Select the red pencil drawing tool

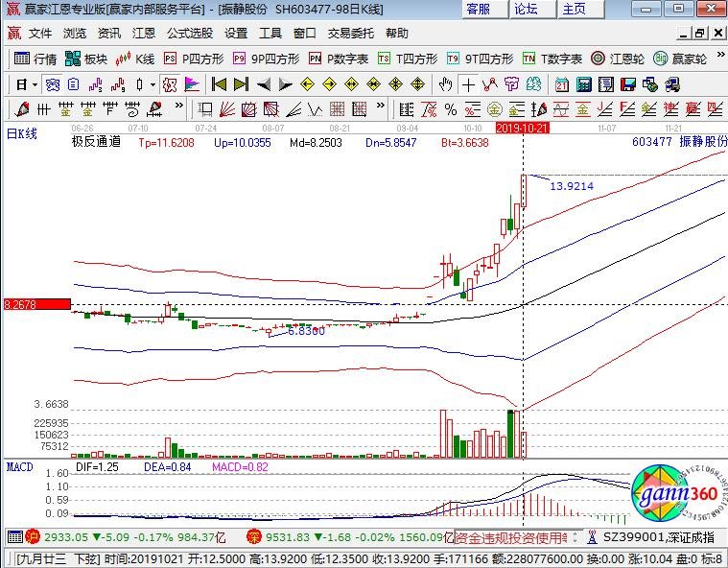tap(22, 109)
